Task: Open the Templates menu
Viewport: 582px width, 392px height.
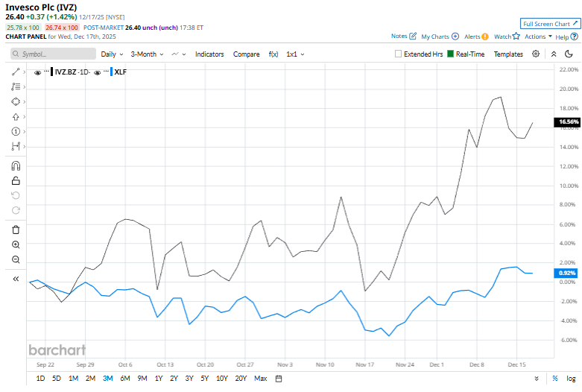Action: pos(508,54)
